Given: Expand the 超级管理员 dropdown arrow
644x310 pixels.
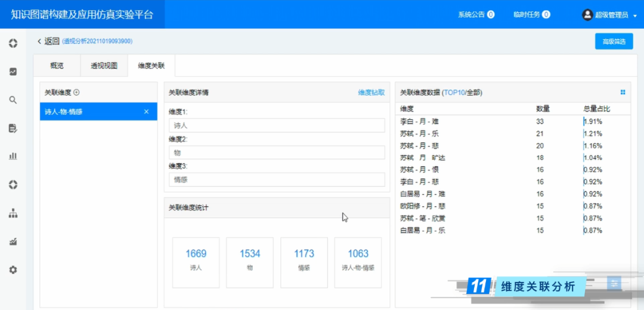Looking at the screenshot, I should (635, 15).
